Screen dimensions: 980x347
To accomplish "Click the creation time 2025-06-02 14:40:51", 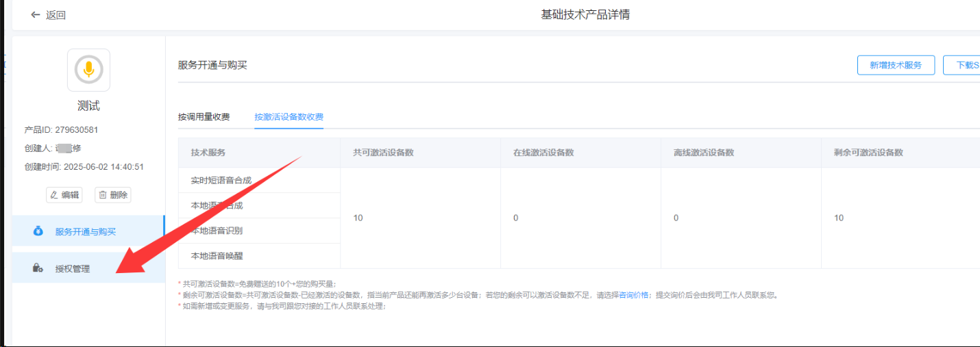I will (x=103, y=166).
